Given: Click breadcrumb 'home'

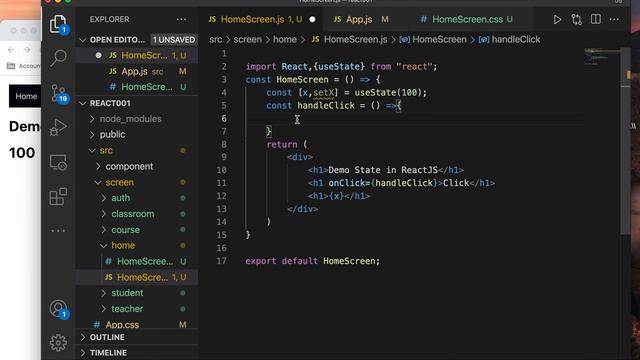Looking at the screenshot, I should (x=285, y=40).
